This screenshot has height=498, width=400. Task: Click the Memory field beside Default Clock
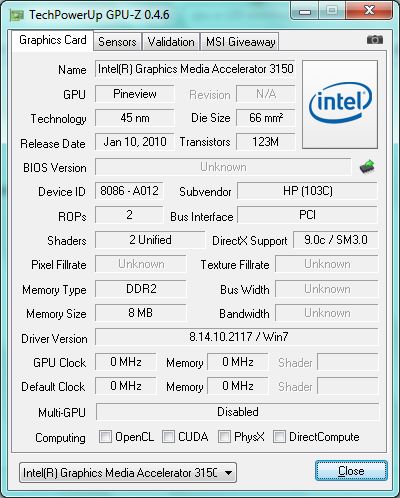pyautogui.click(x=238, y=386)
